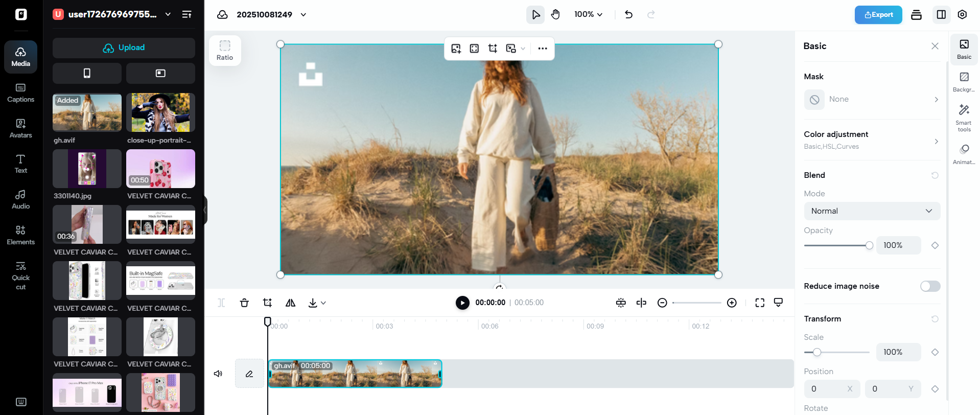The width and height of the screenshot is (980, 415).
Task: Open the Blend Mode Normal dropdown
Action: (x=872, y=211)
